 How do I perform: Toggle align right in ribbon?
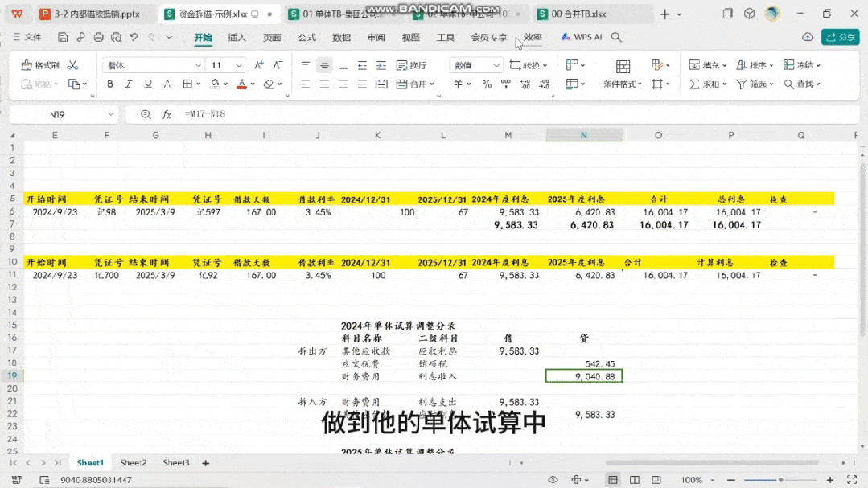(x=343, y=84)
